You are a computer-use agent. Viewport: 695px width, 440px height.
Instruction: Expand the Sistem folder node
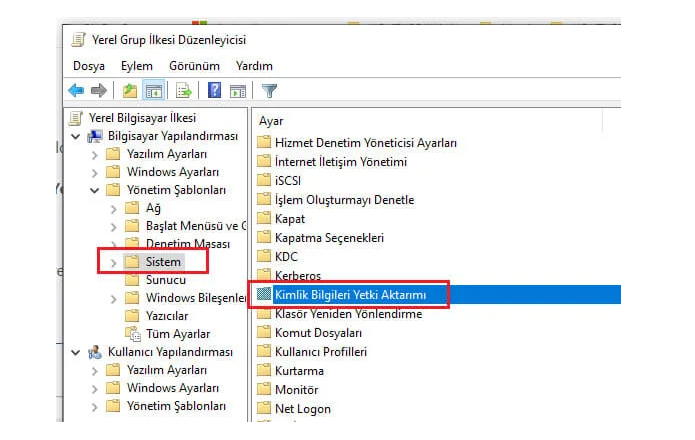click(x=113, y=263)
